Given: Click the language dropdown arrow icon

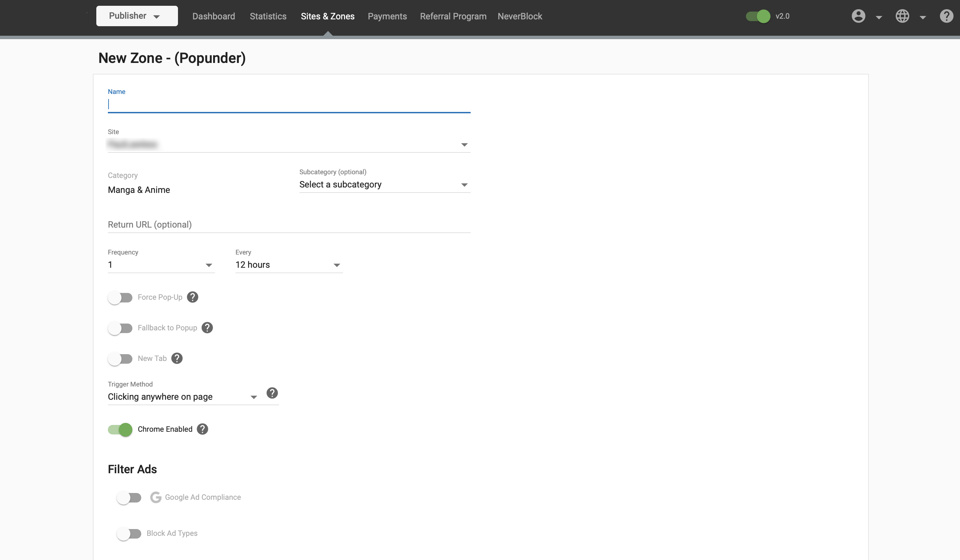Looking at the screenshot, I should click(x=922, y=17).
